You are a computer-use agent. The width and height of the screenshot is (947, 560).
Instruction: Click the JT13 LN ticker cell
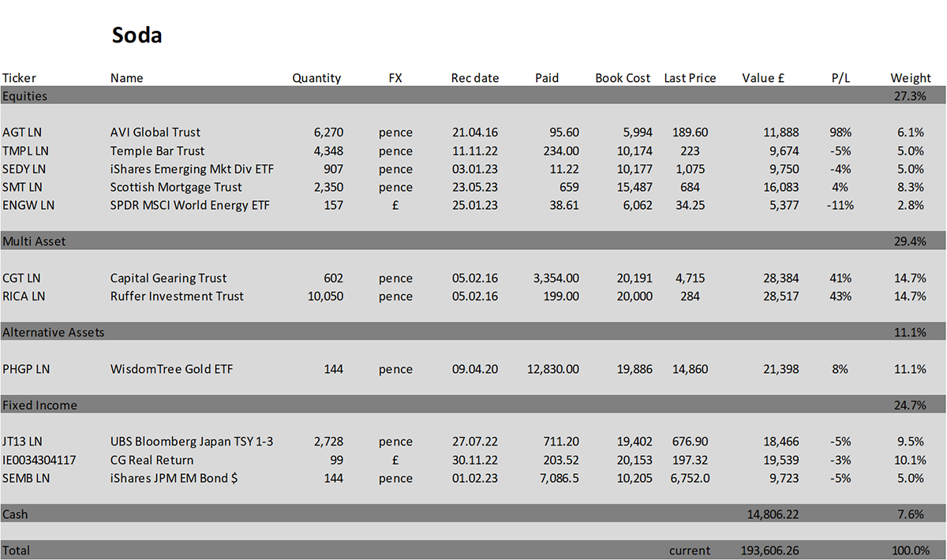pyautogui.click(x=24, y=442)
